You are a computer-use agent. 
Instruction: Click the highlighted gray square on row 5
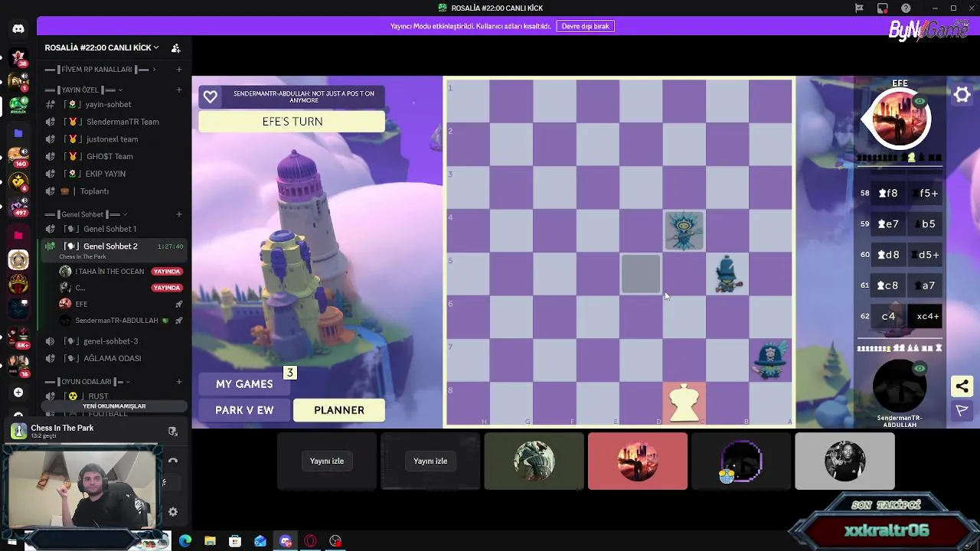click(x=641, y=274)
